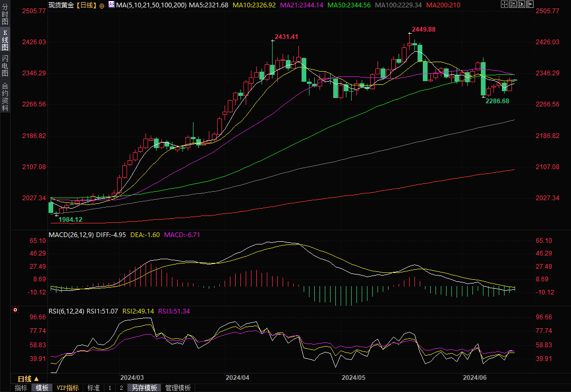Click the exit-arrow panel icon at top right
The width and height of the screenshot is (571, 392).
pos(529,4)
